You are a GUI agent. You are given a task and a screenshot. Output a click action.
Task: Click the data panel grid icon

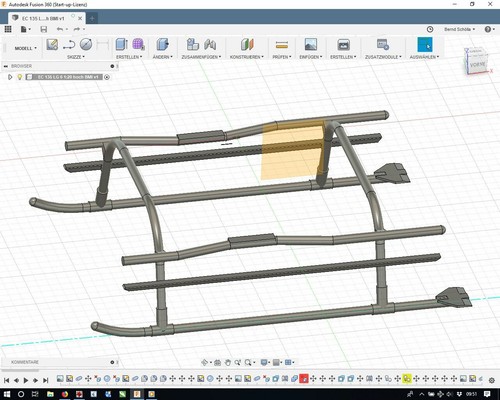(8, 29)
